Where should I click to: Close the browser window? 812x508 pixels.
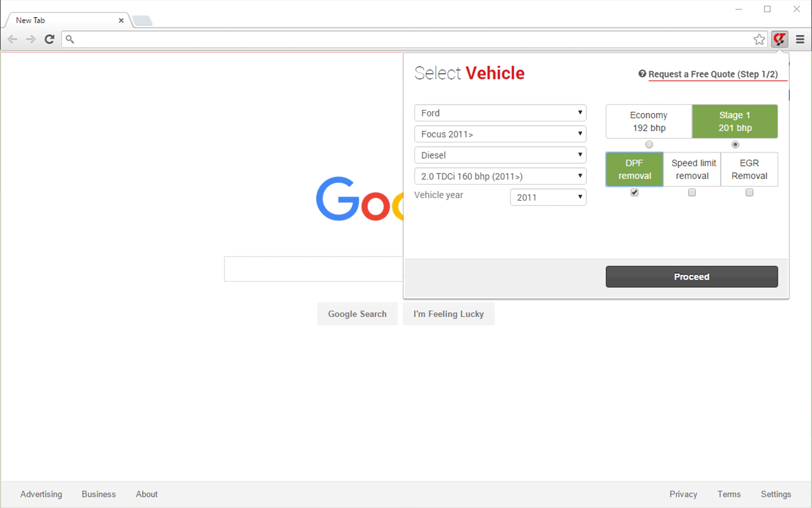tap(797, 9)
